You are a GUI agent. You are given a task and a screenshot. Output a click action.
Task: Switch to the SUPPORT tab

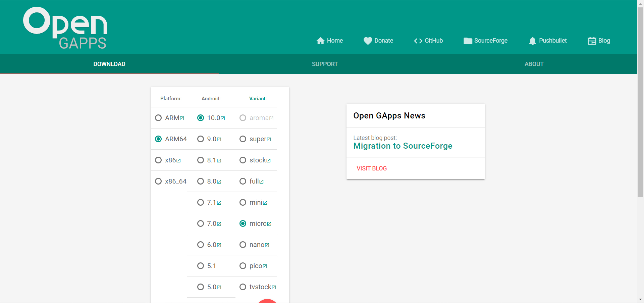pos(325,64)
